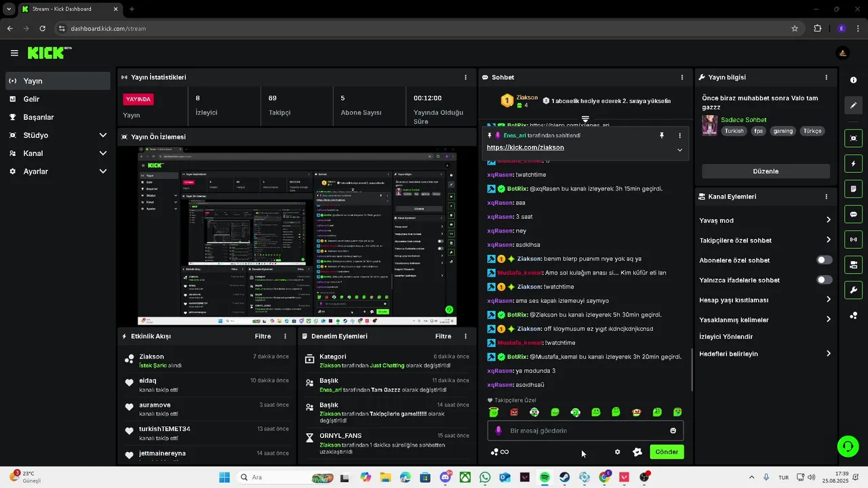
Task: Select the red angry emote
Action: pyautogui.click(x=514, y=412)
